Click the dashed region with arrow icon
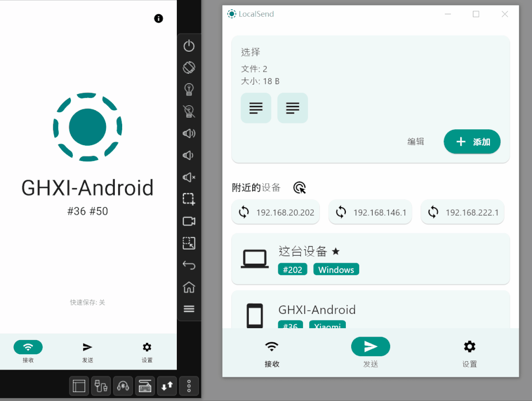532x401 pixels. pos(189,243)
